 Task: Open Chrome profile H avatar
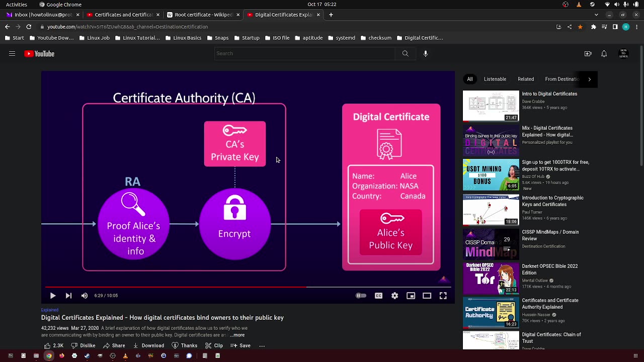coord(626,27)
